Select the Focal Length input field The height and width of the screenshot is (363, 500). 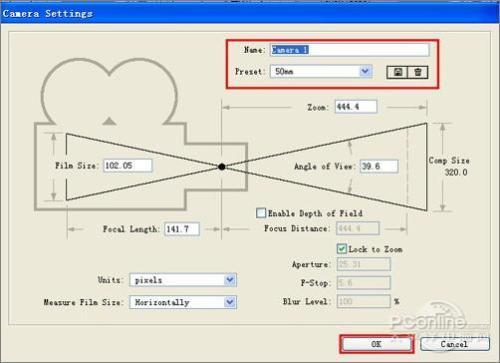[182, 229]
